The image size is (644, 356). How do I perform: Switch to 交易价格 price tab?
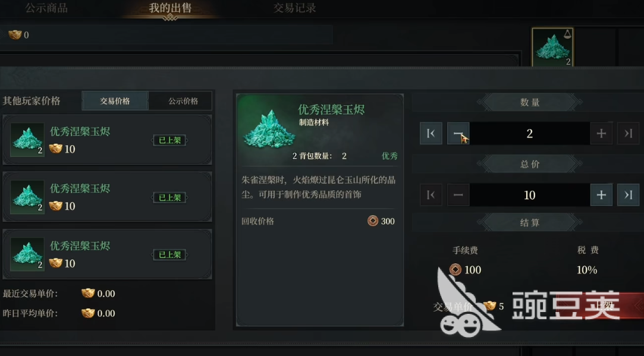[115, 101]
